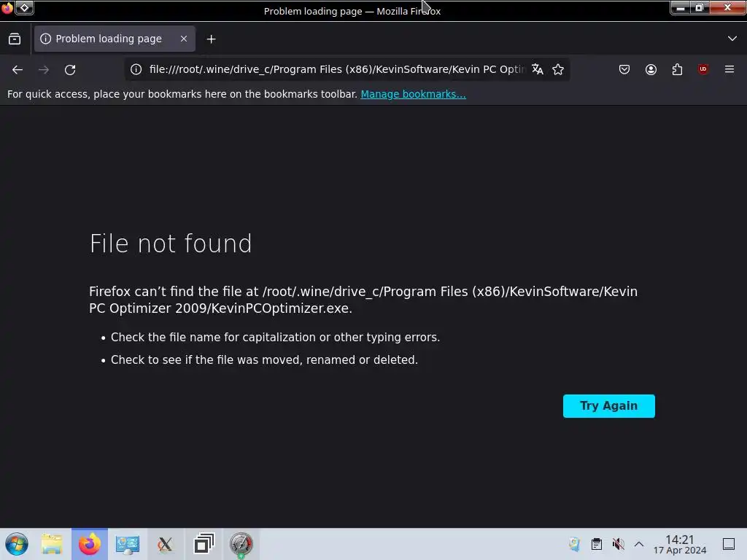The width and height of the screenshot is (747, 560).
Task: Open the file manager folder taskbar icon
Action: pos(52,544)
